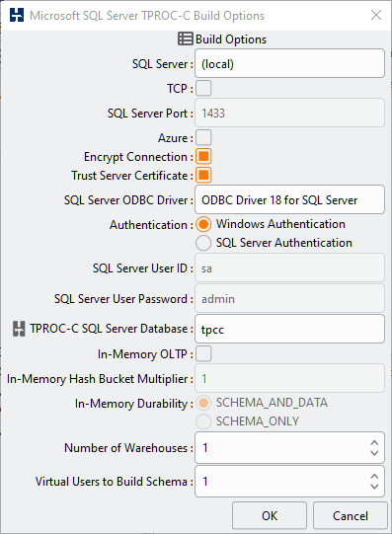Click the SQL Server User ID field
Viewport: 392px width, 534px height.
290,267
